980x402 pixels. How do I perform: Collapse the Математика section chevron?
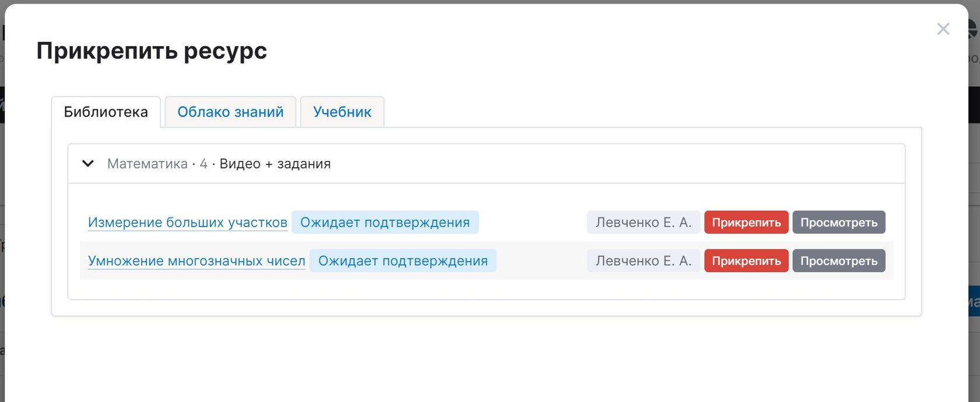coord(88,164)
